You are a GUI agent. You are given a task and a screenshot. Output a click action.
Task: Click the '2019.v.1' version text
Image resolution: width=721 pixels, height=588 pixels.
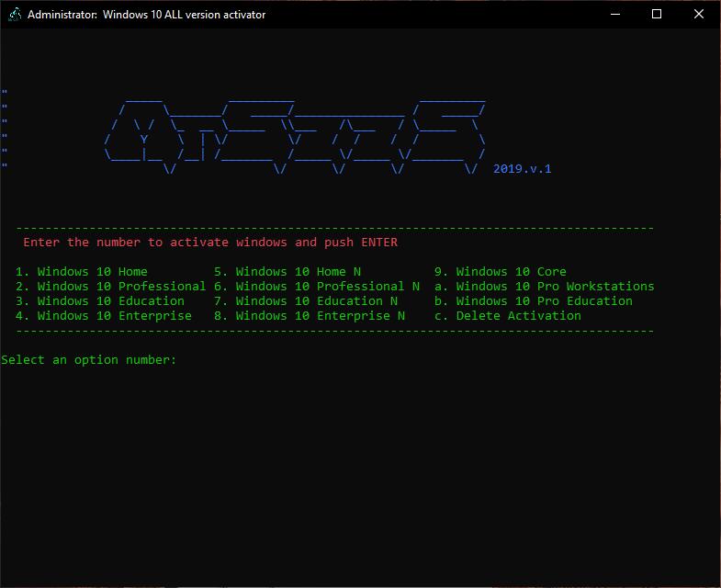[523, 169]
